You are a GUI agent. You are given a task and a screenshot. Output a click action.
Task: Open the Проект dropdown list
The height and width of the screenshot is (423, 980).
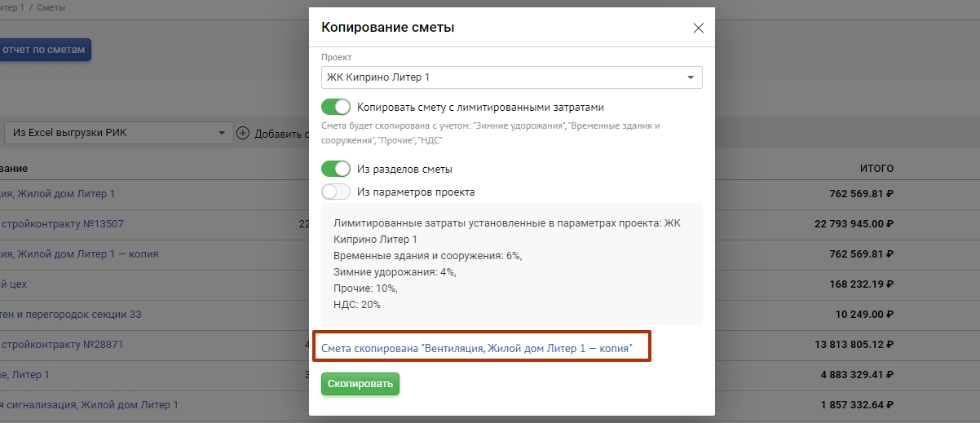[x=511, y=77]
